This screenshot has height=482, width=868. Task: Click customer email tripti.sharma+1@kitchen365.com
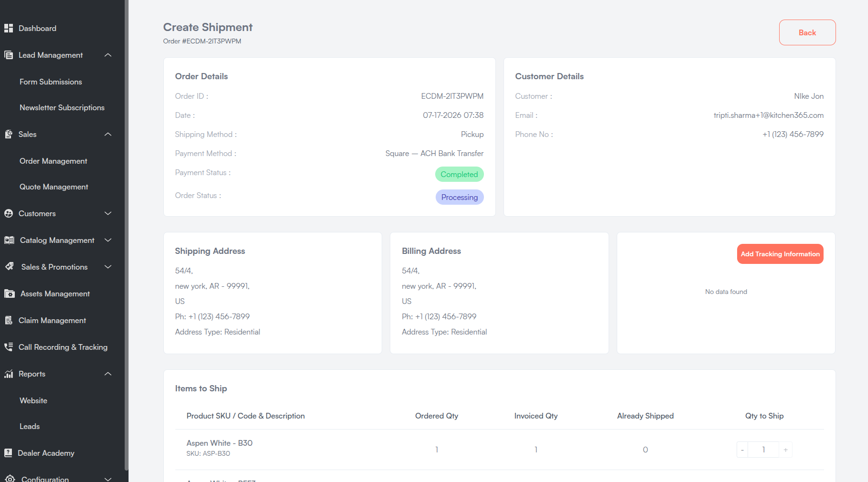(x=769, y=115)
